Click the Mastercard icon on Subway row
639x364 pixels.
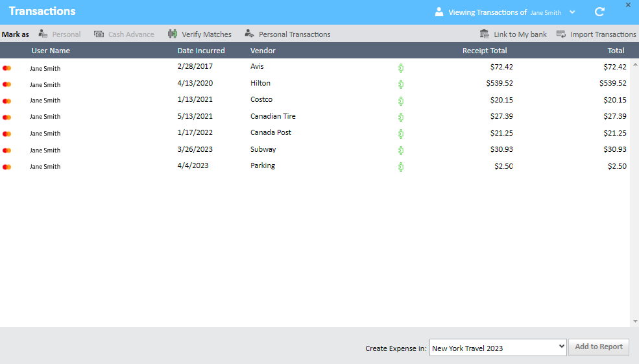[x=7, y=151]
